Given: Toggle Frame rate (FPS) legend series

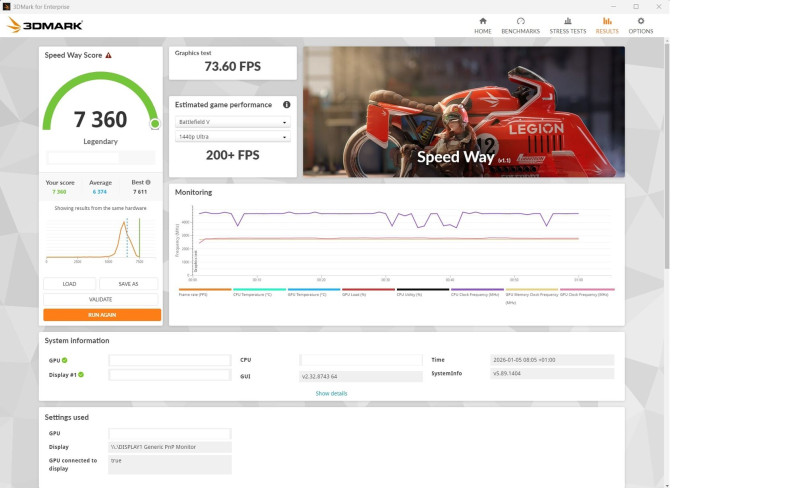Looking at the screenshot, I should (205, 292).
